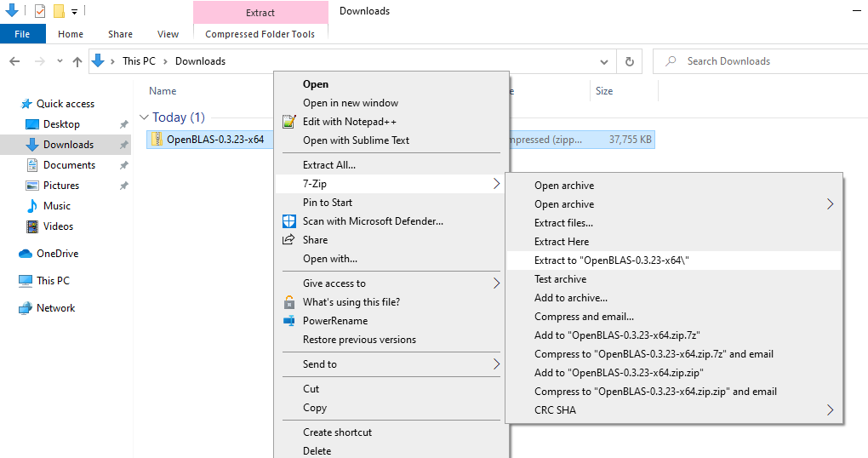Click the Quick access star icon

click(26, 104)
